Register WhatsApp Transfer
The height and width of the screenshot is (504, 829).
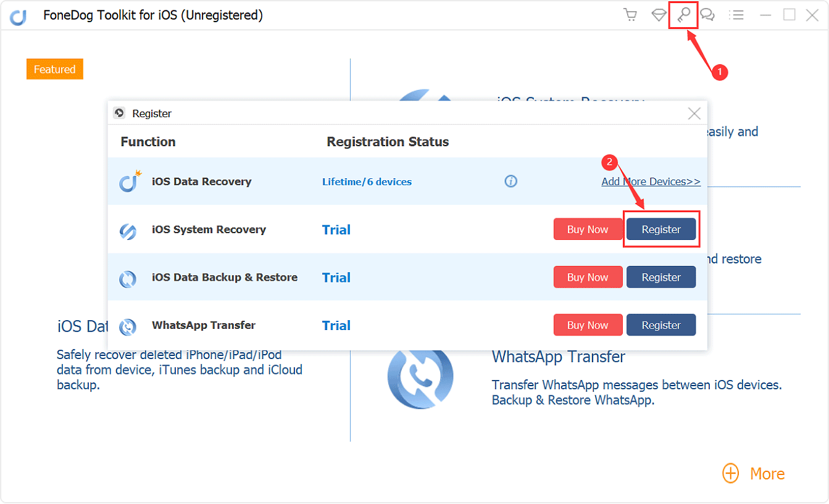pyautogui.click(x=661, y=325)
